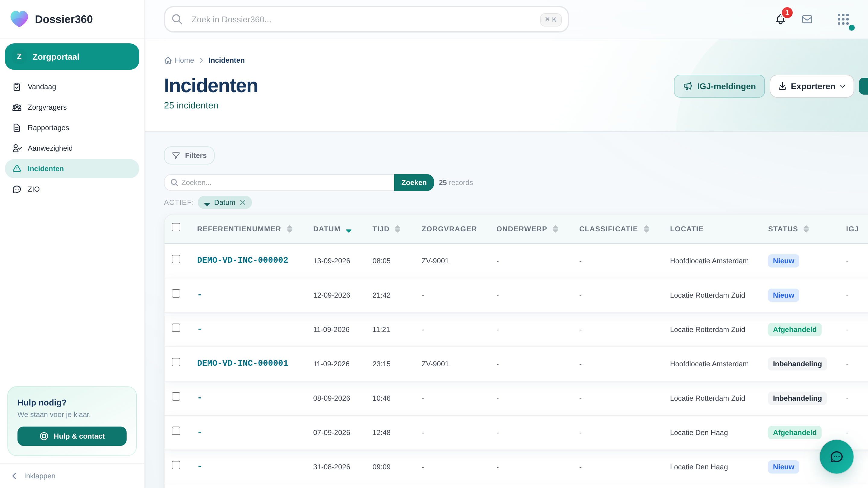The image size is (868, 488).
Task: Select checkbox for 12-09-2026 incident
Action: pyautogui.click(x=176, y=293)
